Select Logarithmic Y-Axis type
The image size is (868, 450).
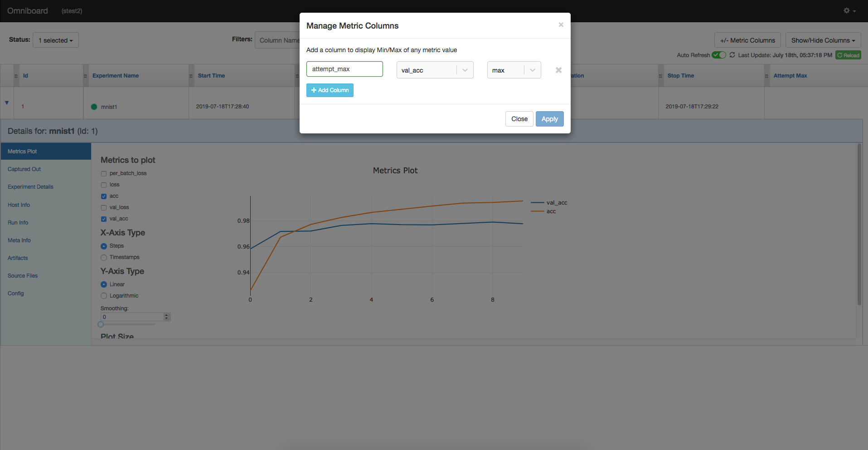point(104,296)
